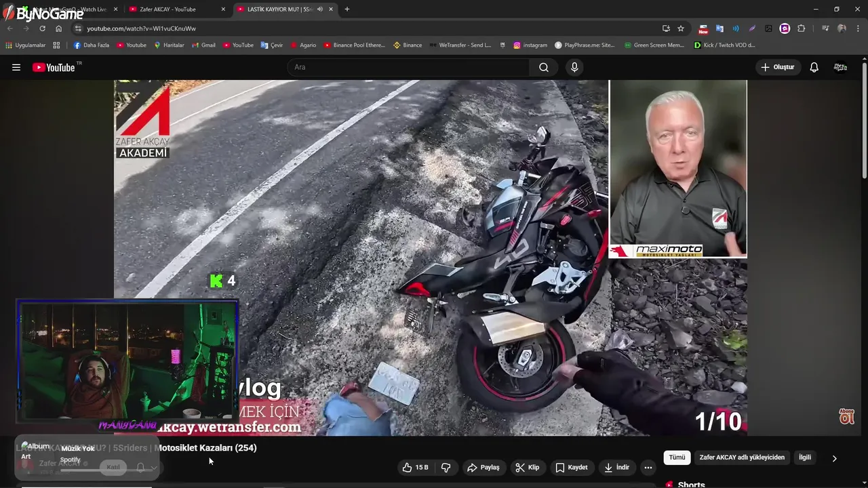Viewport: 868px width, 488px height.
Task: Open Chrome's three-dot menu
Action: [x=859, y=28]
